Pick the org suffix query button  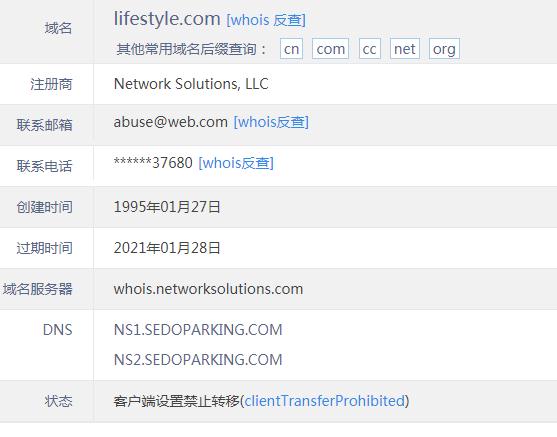click(x=444, y=49)
